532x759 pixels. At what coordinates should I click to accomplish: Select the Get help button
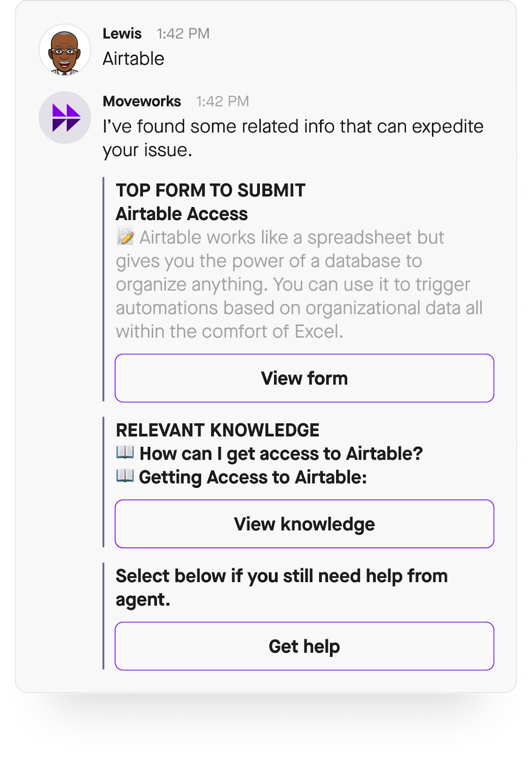tap(304, 646)
